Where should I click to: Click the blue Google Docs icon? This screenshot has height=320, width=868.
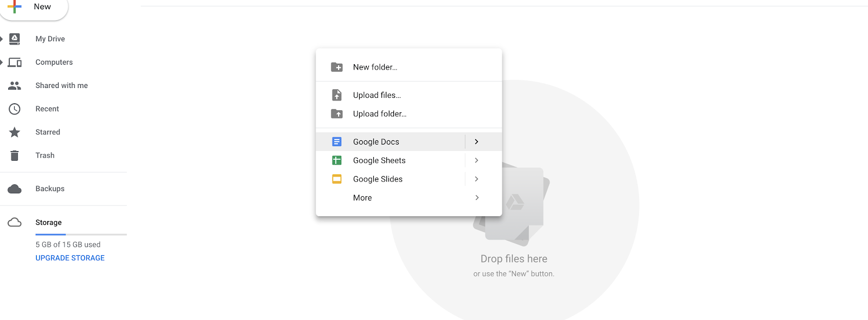(337, 142)
